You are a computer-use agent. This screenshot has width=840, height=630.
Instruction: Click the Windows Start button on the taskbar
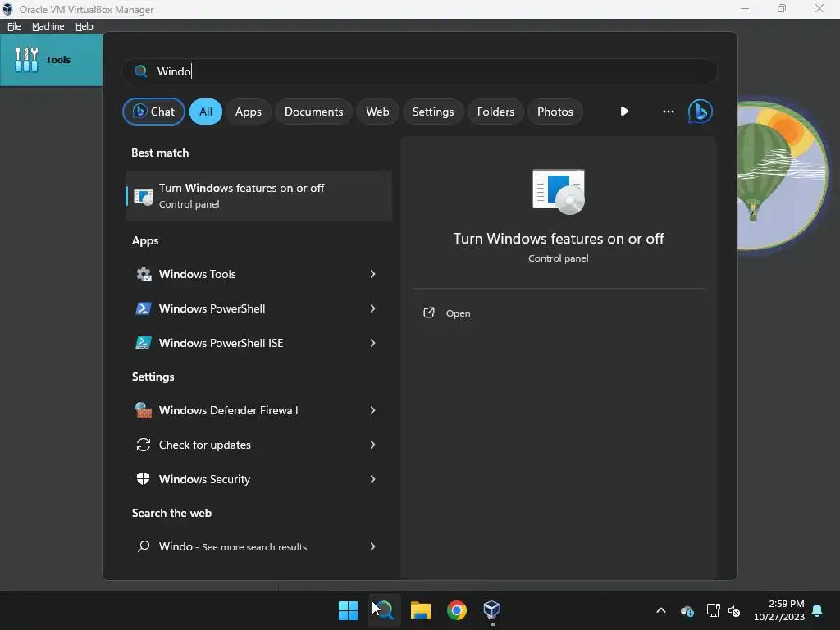(348, 610)
